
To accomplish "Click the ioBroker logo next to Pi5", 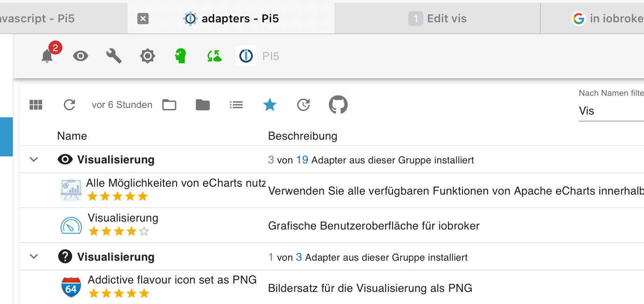I will [246, 56].
